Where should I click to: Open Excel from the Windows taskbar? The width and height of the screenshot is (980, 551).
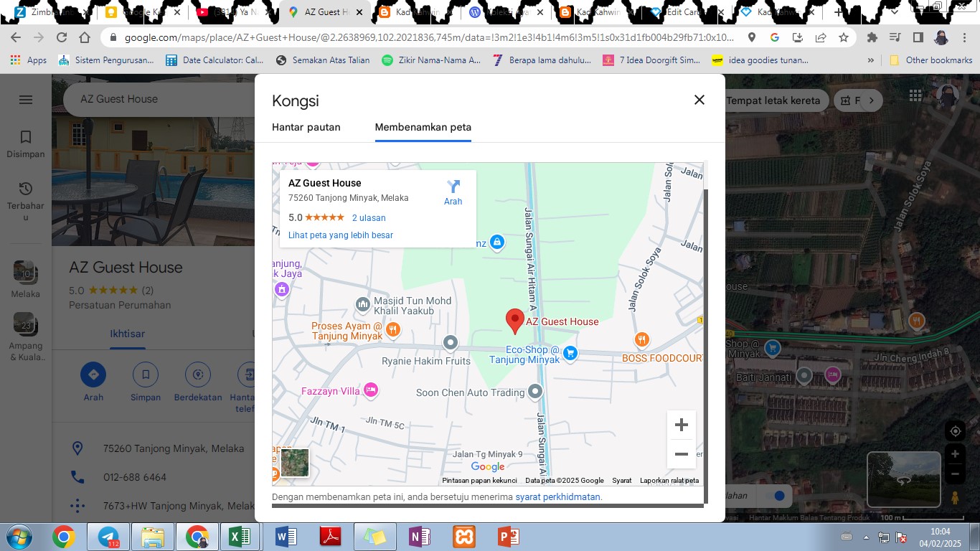click(x=239, y=537)
